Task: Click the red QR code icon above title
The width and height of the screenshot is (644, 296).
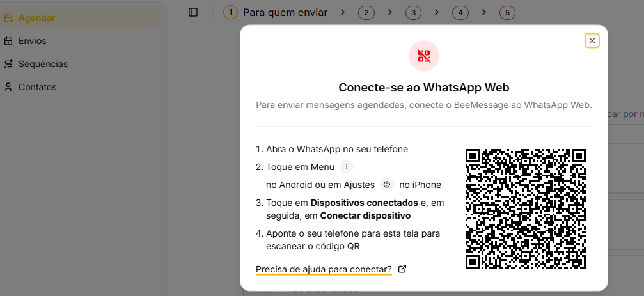Action: click(424, 56)
